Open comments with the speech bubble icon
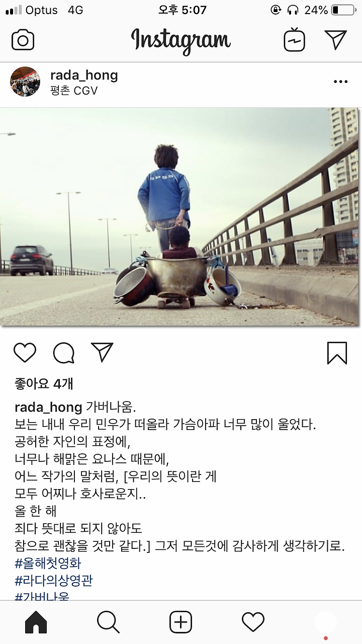This screenshot has height=644, width=362. pos(64,353)
